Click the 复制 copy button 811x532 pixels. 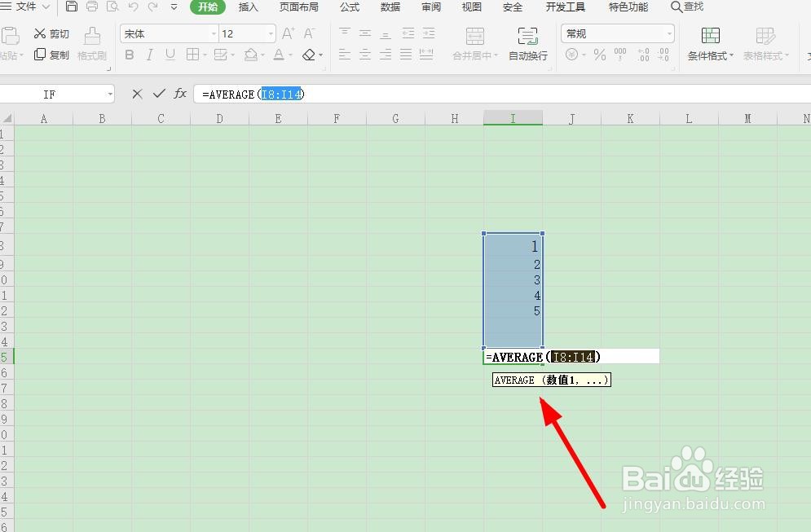[51, 55]
